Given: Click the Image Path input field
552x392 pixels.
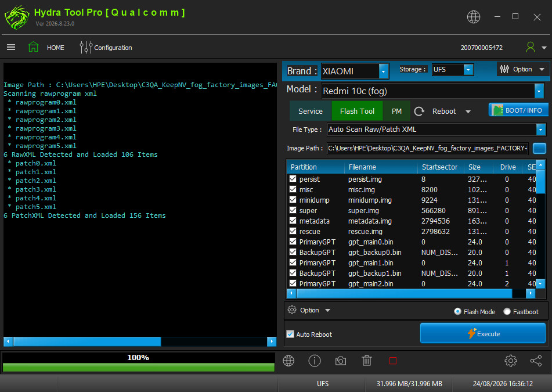Looking at the screenshot, I should click(x=427, y=148).
